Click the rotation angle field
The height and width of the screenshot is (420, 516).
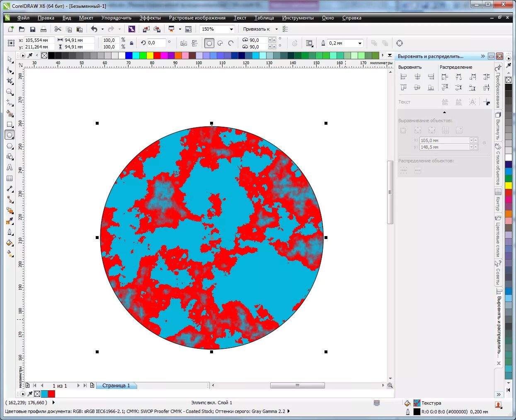pos(157,43)
